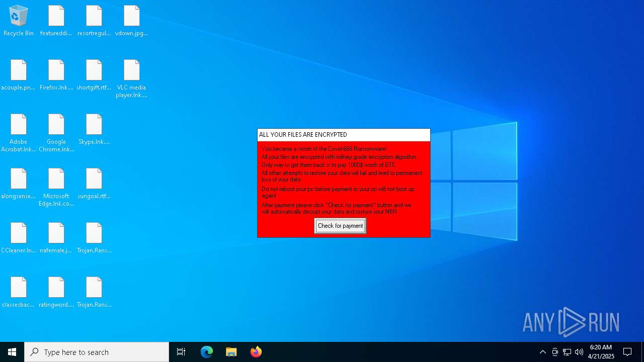Launch Microsoft Edge from the taskbar

(207, 352)
